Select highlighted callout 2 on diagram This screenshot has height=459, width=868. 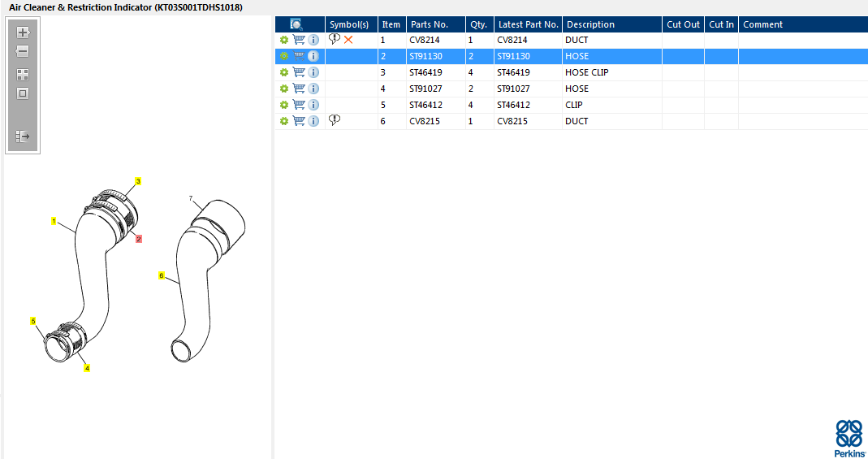pyautogui.click(x=138, y=239)
